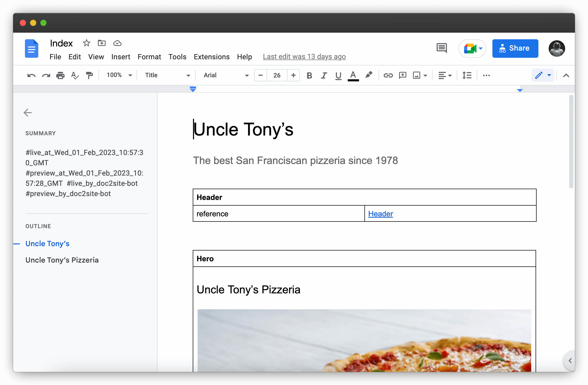Viewport: 588px width, 385px height.
Task: Click the spelling and grammar check icon
Action: pos(75,75)
